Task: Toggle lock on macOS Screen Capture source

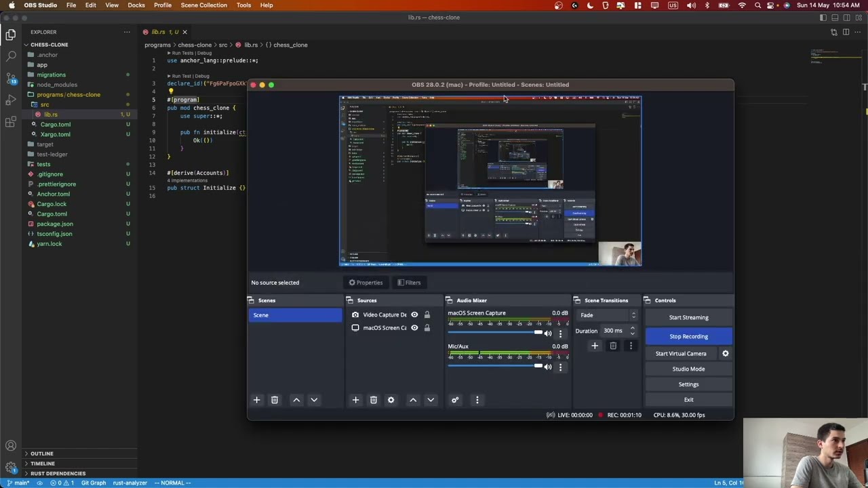Action: pyautogui.click(x=427, y=328)
